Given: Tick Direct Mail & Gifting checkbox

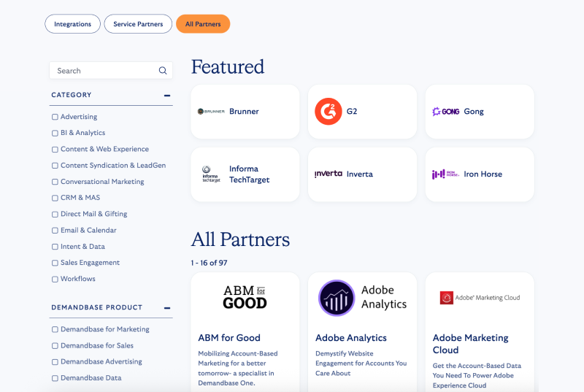Looking at the screenshot, I should pos(55,214).
